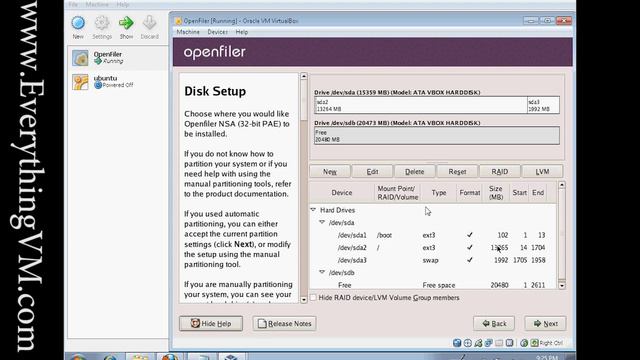Open the Release Notes
Viewport: 640px width, 360px height.
click(x=284, y=323)
